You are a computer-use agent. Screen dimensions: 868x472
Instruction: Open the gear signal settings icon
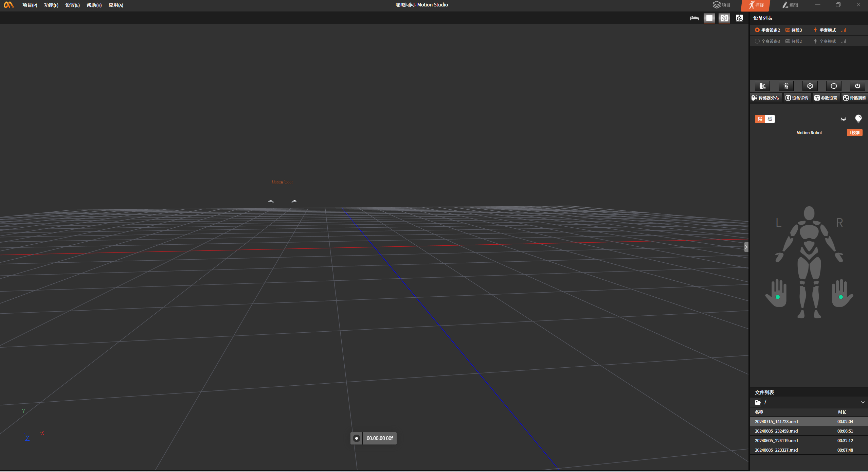(x=810, y=86)
